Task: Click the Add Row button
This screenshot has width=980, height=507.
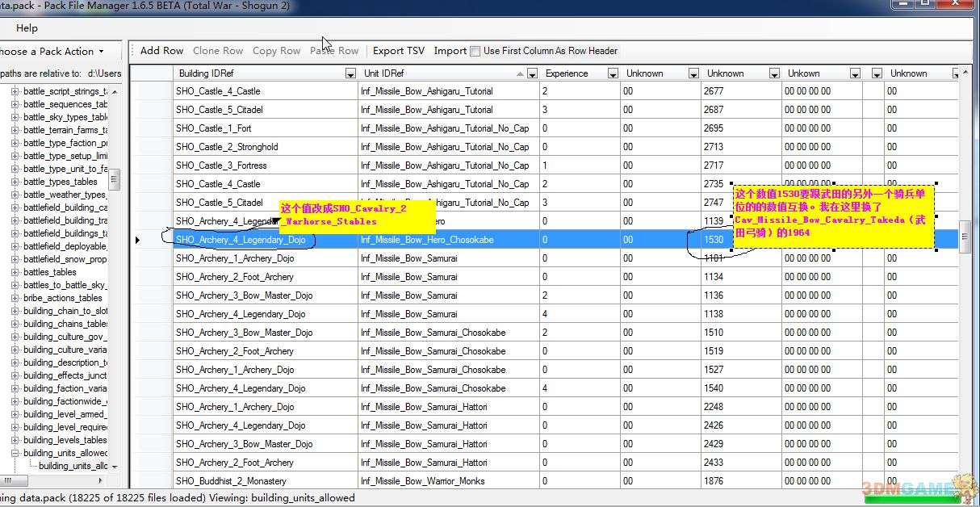Action: 161,50
